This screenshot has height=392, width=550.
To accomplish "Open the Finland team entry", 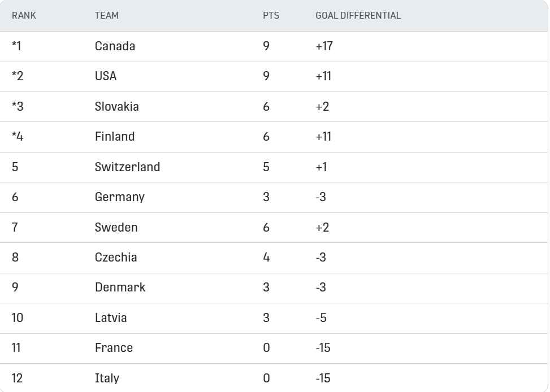I will (x=115, y=137).
